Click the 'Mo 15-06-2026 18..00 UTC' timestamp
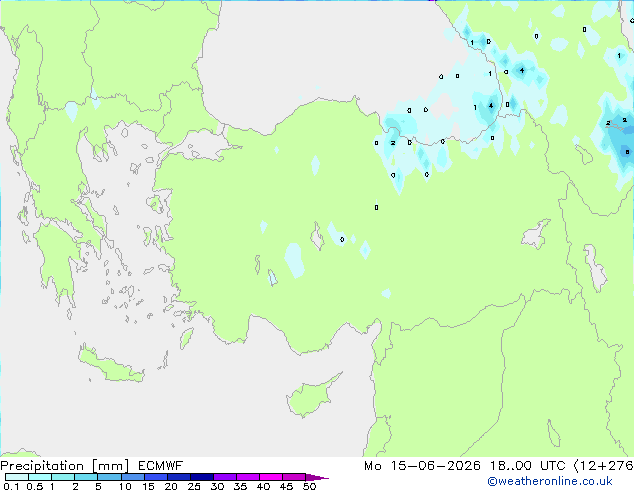The image size is (634, 490). (465, 466)
